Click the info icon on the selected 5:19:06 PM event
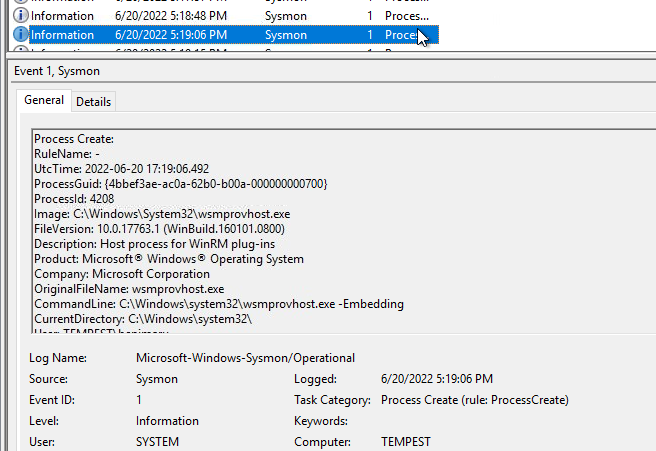The image size is (656, 451). click(x=21, y=35)
